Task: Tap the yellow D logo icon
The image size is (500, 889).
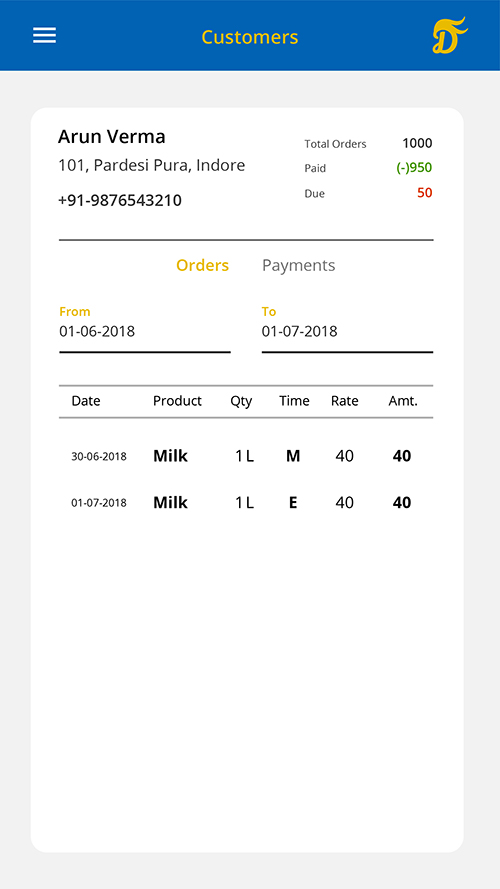Action: pyautogui.click(x=450, y=35)
